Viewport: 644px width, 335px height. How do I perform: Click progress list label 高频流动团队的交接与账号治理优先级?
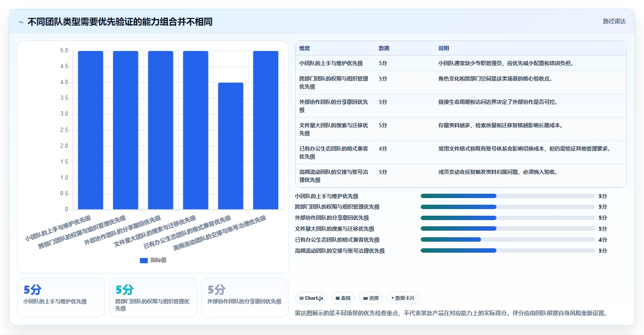click(340, 251)
